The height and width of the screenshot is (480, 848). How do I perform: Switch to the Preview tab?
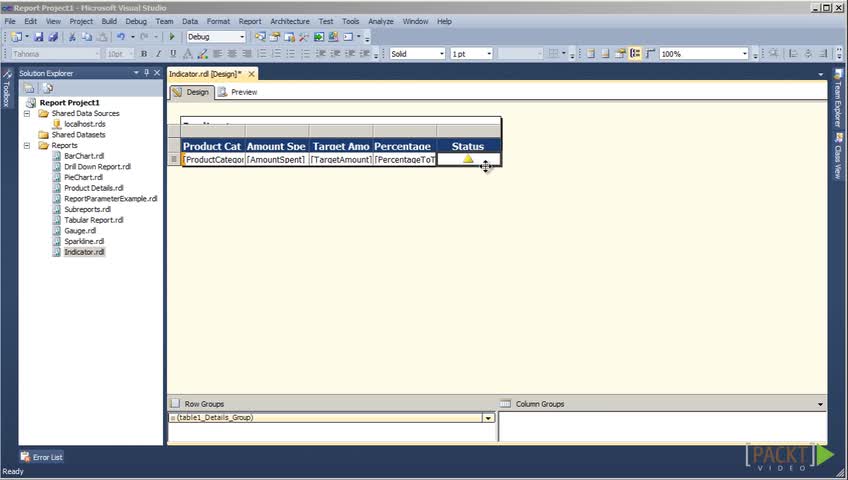pyautogui.click(x=237, y=92)
